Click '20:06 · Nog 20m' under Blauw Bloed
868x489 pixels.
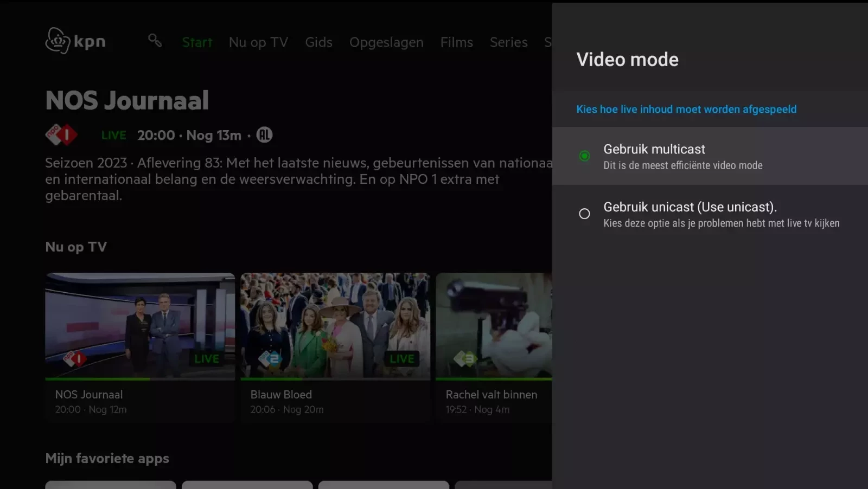(x=287, y=410)
